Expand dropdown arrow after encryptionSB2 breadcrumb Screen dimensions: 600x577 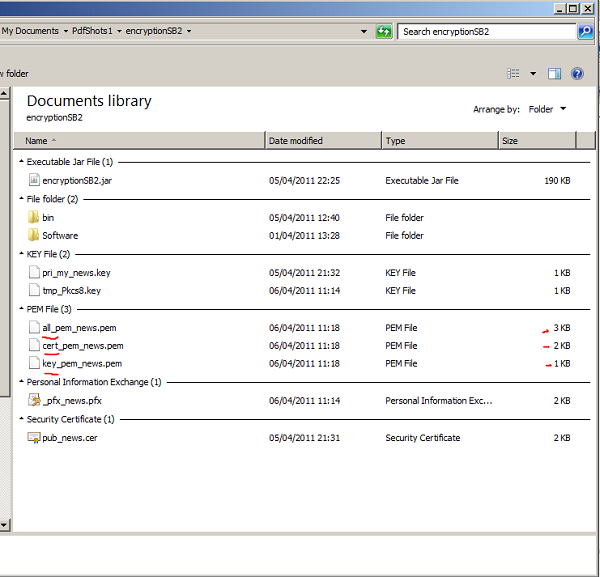click(x=189, y=31)
